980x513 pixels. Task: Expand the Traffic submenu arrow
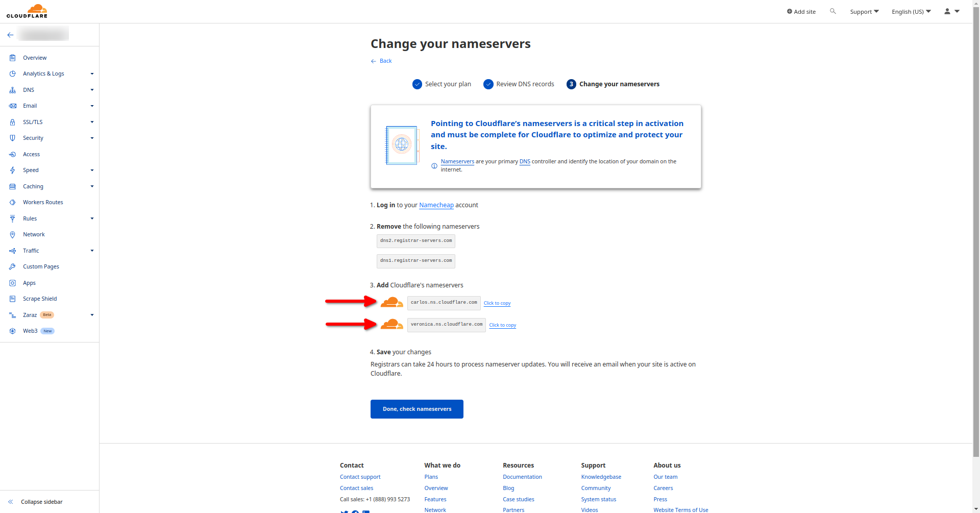[92, 251]
